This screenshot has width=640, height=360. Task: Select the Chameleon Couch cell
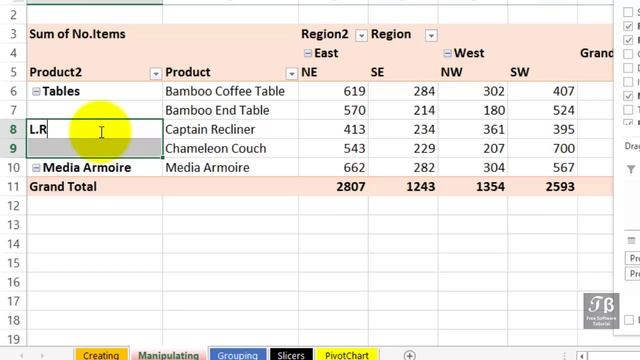[x=230, y=149]
